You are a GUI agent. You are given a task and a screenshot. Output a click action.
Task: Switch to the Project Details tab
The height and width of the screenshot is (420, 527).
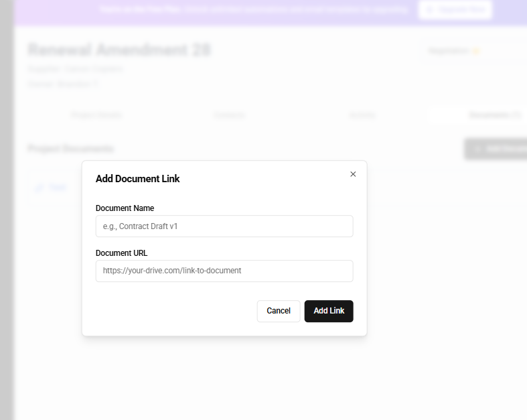tap(96, 115)
